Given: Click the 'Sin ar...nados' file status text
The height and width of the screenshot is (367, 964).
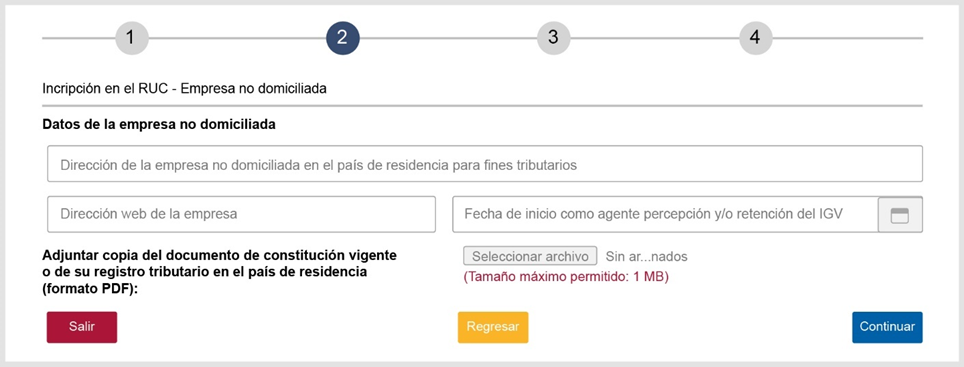Looking at the screenshot, I should tap(647, 256).
